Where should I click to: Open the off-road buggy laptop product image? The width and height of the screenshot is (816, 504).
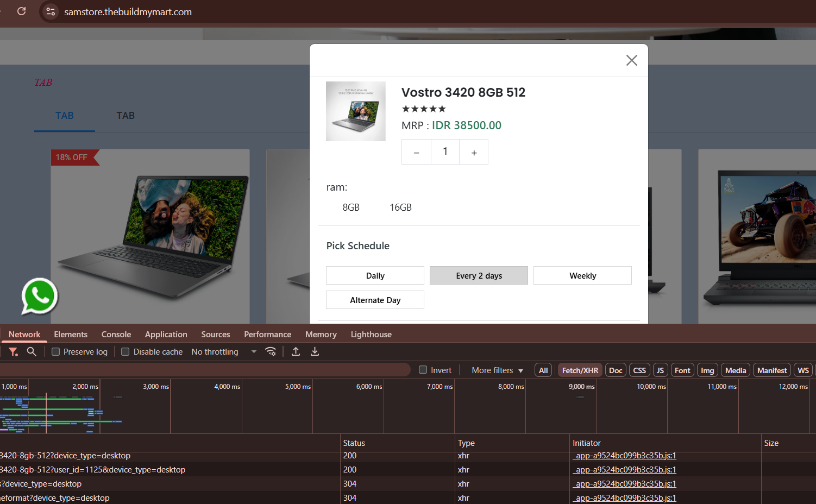pos(757,237)
